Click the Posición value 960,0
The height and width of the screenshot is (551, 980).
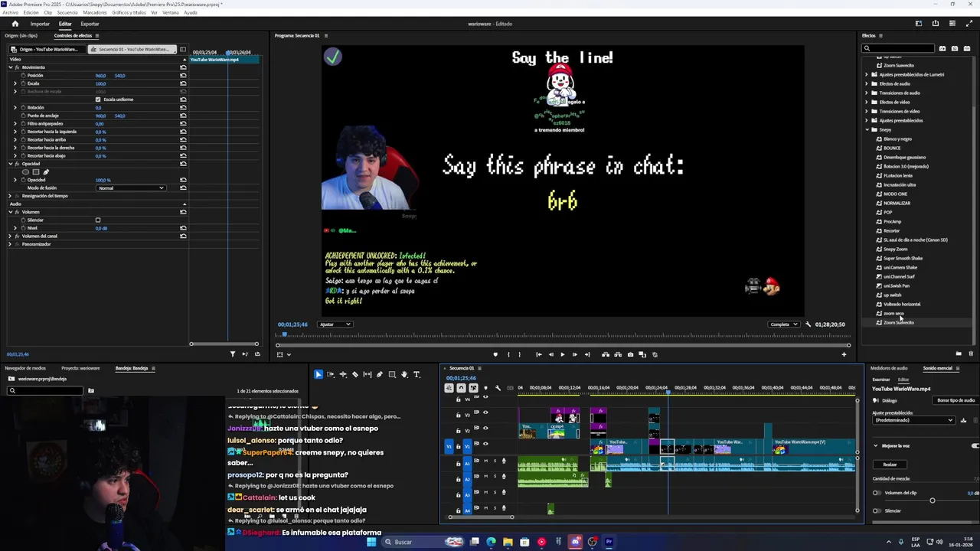coord(100,75)
